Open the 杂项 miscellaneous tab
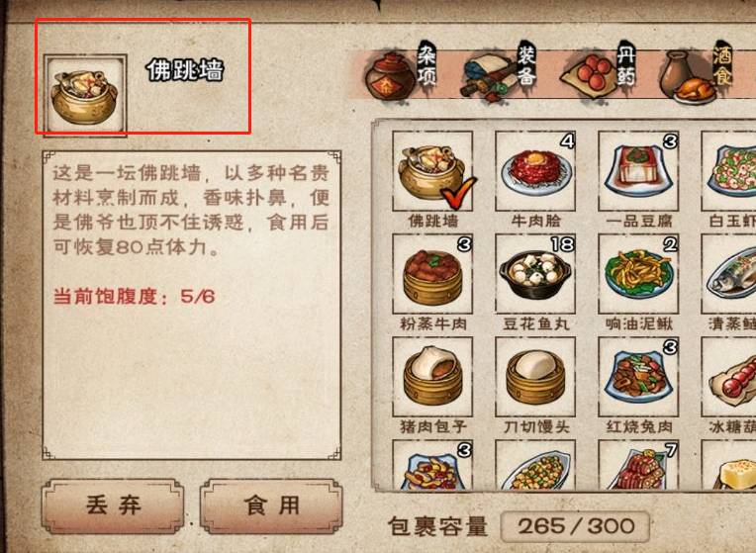This screenshot has width=756, height=553. (401, 71)
